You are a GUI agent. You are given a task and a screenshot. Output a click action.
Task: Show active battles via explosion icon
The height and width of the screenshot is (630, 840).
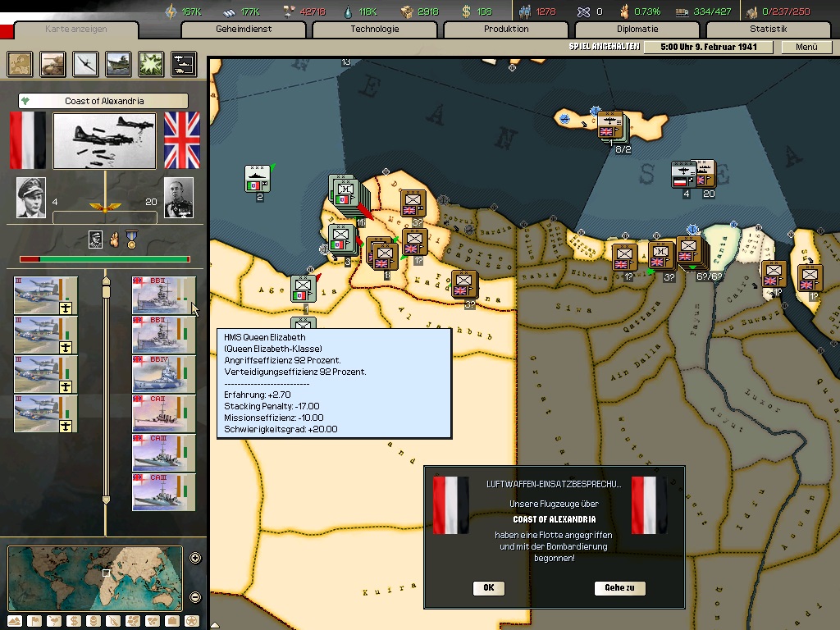tap(151, 64)
